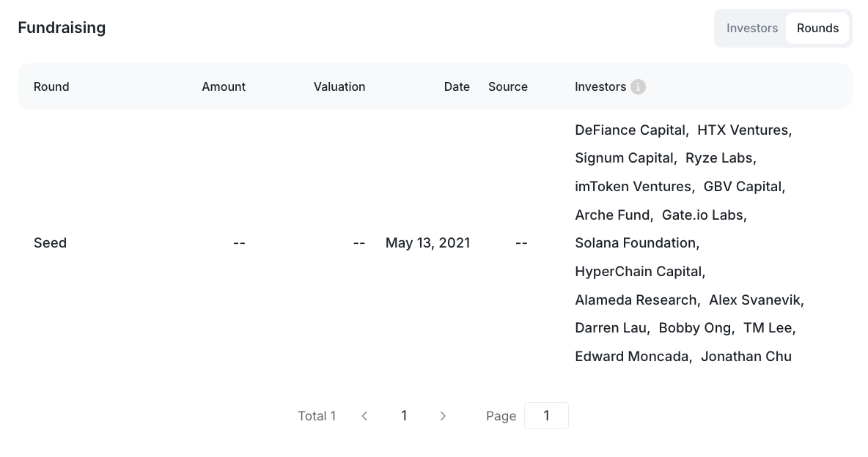Click the Date column header
The image size is (868, 457).
click(457, 87)
